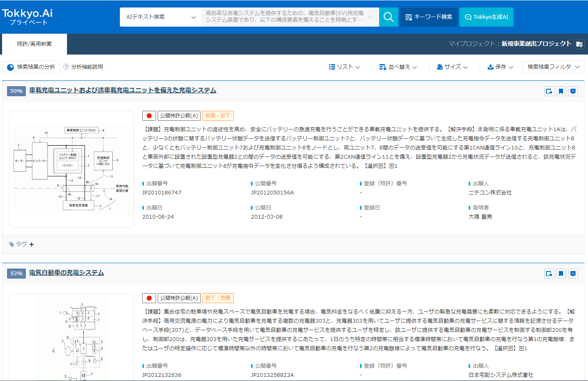Expand the リスト view dropdown
588x381 pixels.
[x=344, y=67]
